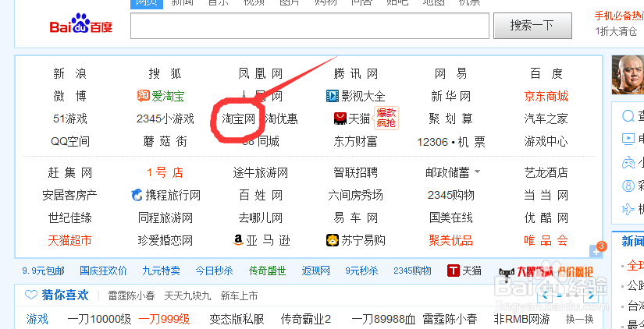
Task: Click the 影视大全 film icon
Action: point(333,96)
